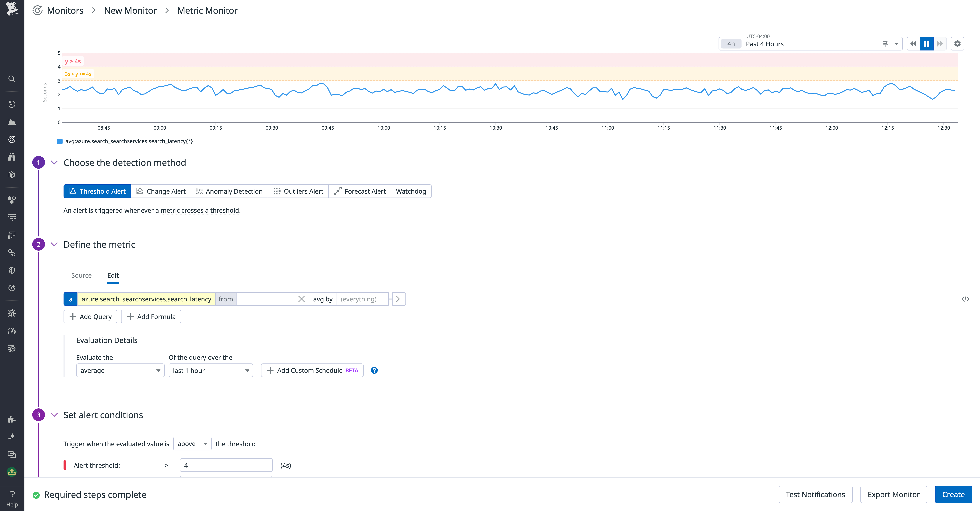Collapse the 'Set alert conditions' section
This screenshot has width=980, height=511.
(54, 414)
